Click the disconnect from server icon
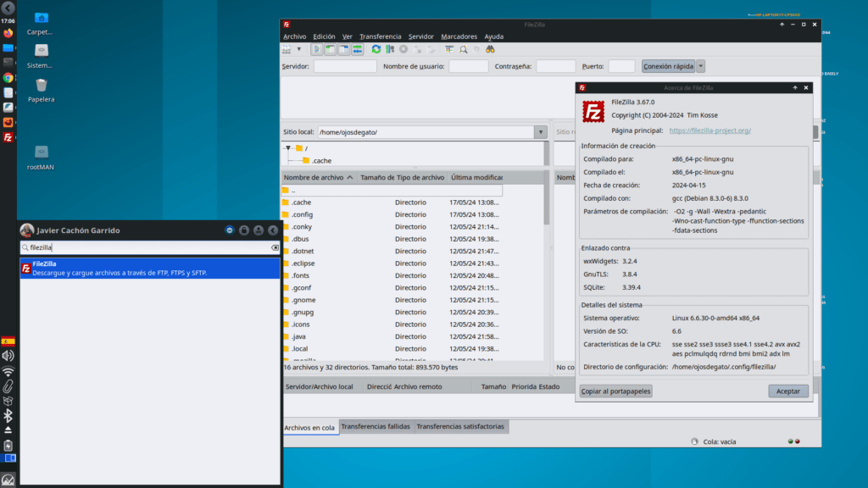Viewport: 868px width, 488px height. [x=418, y=49]
